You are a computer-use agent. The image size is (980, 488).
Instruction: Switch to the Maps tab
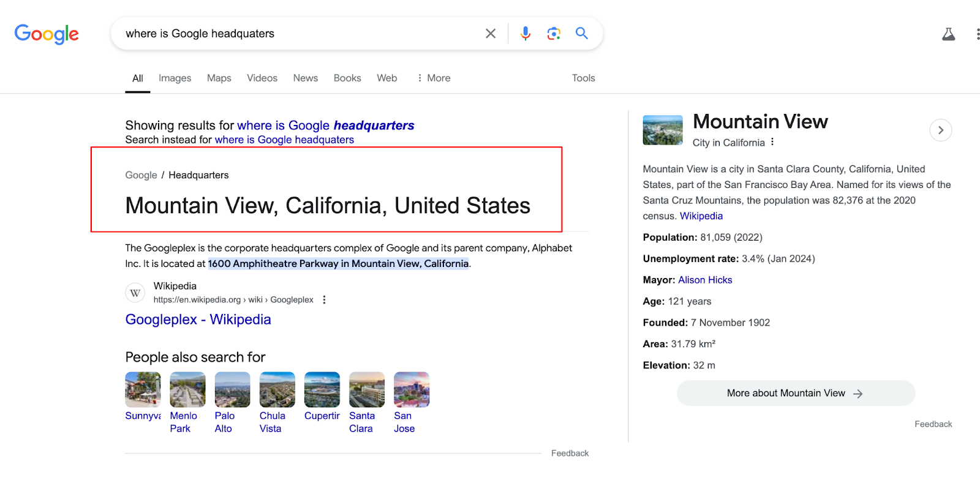219,78
